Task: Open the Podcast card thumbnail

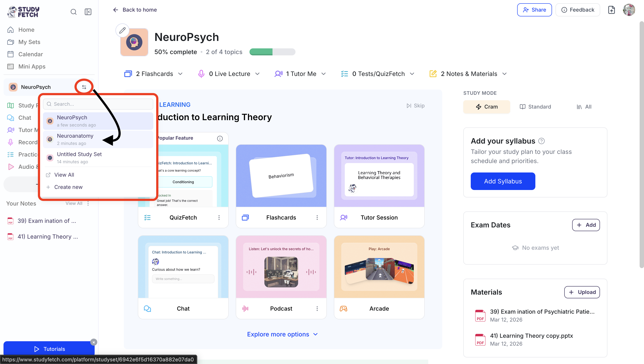Action: point(281,267)
